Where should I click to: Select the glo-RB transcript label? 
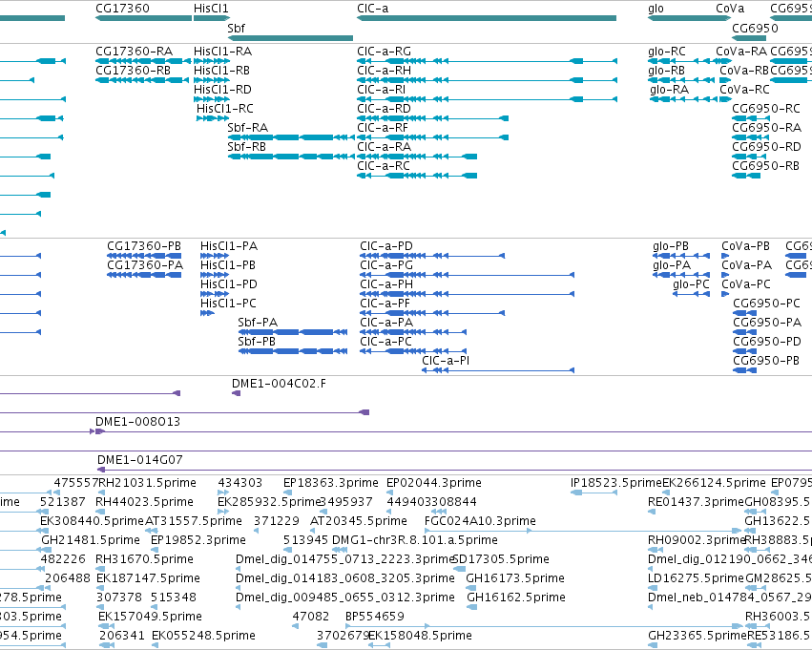(666, 71)
